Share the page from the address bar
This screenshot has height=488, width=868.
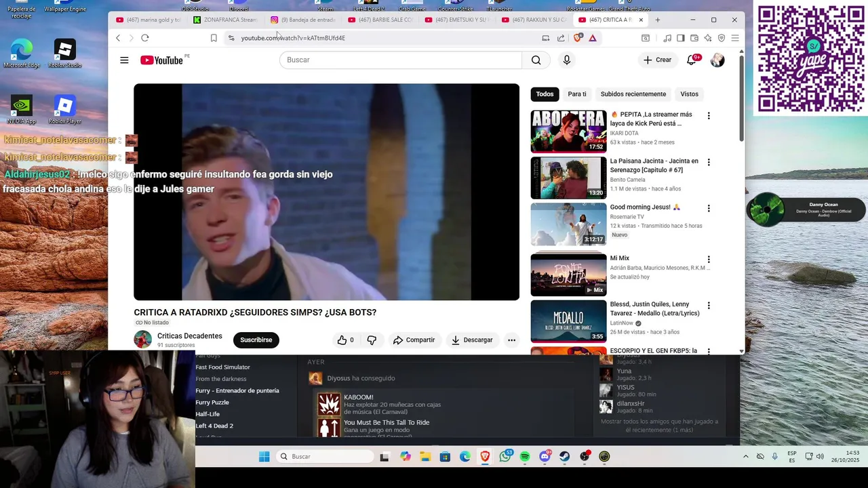pyautogui.click(x=561, y=38)
